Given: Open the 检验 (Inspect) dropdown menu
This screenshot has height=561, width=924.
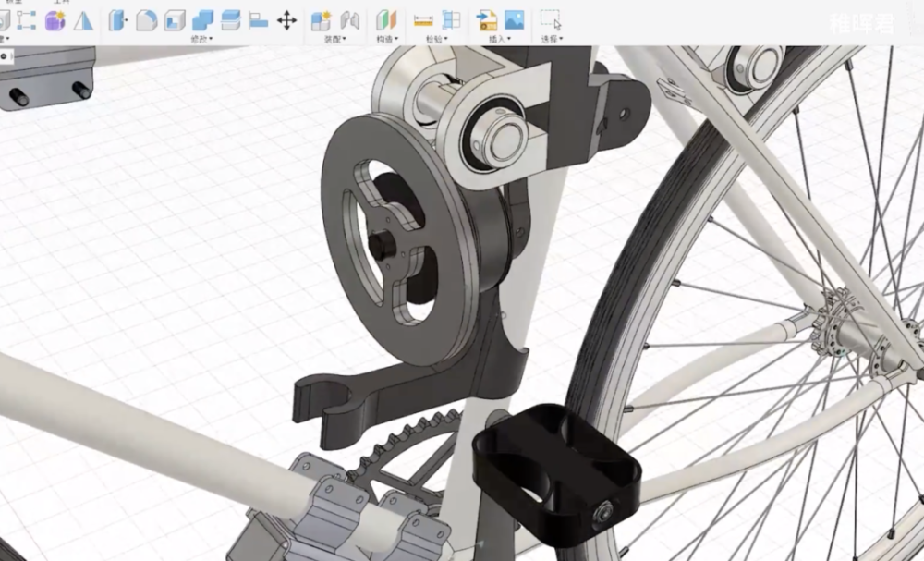Looking at the screenshot, I should (x=437, y=39).
